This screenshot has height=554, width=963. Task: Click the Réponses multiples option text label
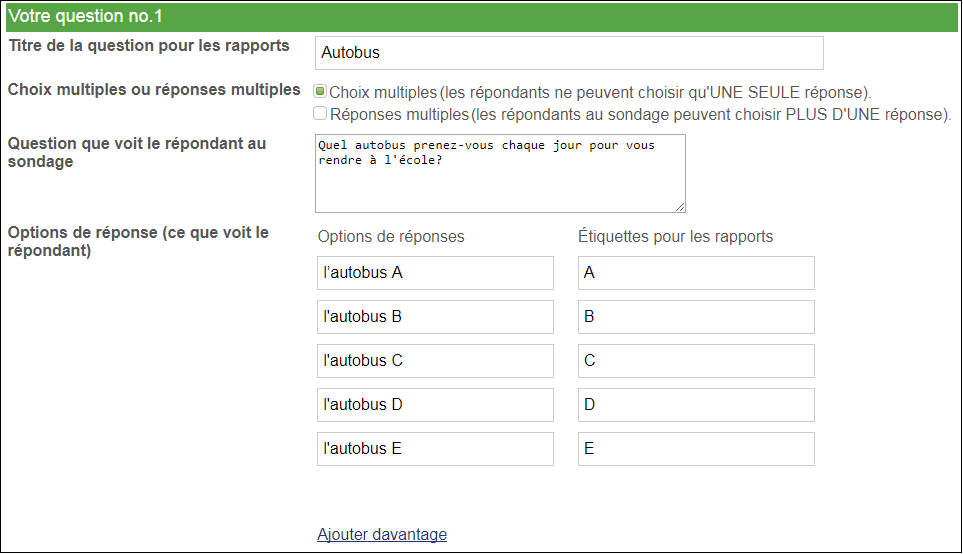coord(399,114)
